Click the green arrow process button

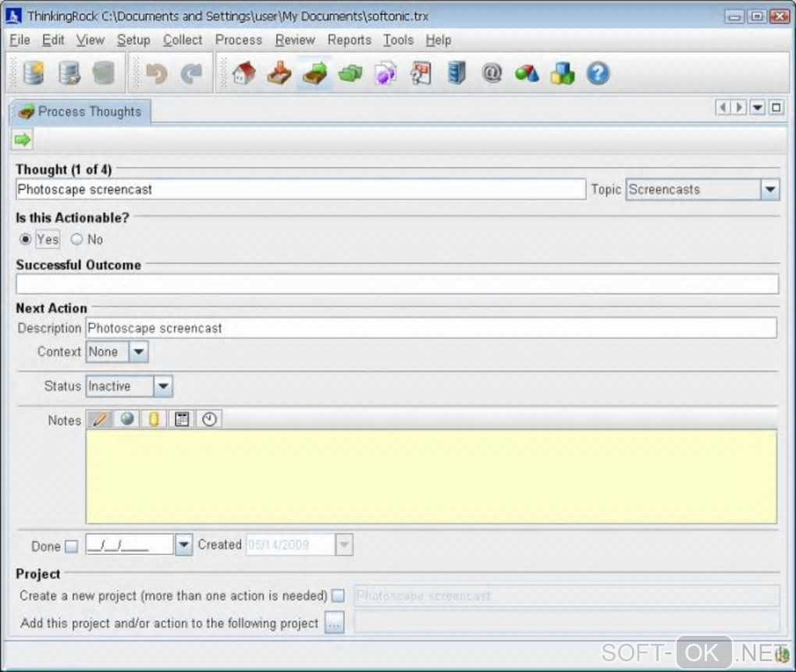23,140
